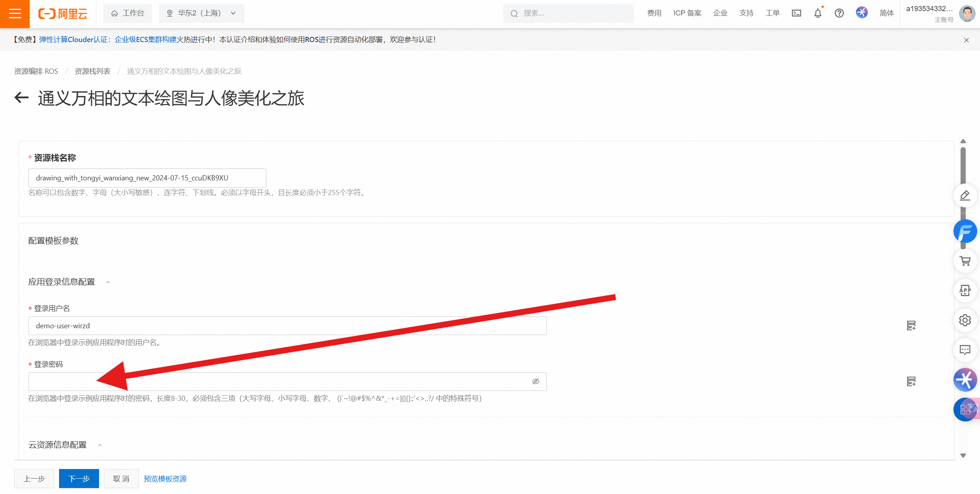Click the edit pencil sidebar icon
The width and height of the screenshot is (980, 494).
coord(965,195)
